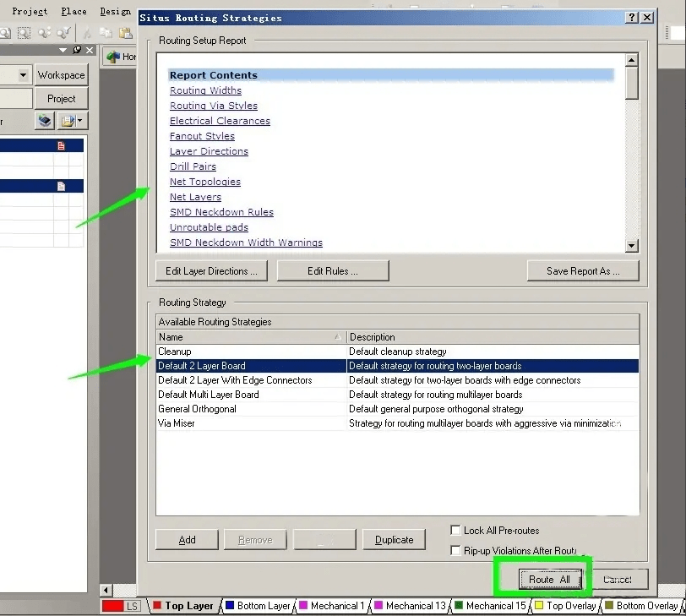Click the Add strategy button
Image resolution: width=686 pixels, height=616 pixels.
click(187, 540)
